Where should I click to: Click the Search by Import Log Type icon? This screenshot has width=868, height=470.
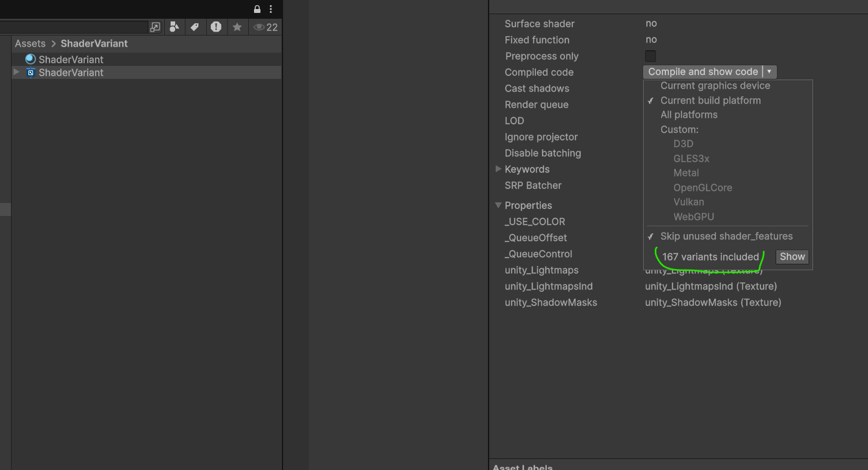click(x=216, y=27)
